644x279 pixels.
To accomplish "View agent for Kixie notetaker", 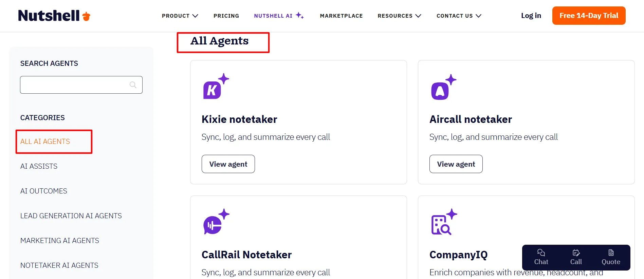I will [x=228, y=164].
